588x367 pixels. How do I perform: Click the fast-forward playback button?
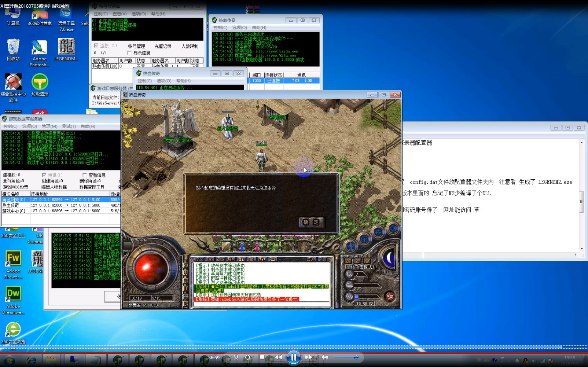pos(309,357)
